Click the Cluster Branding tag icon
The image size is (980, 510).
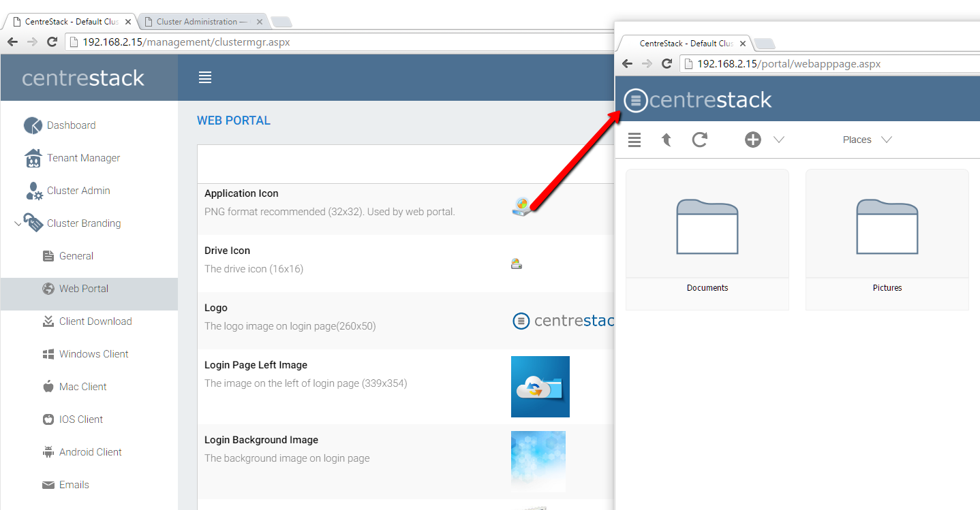[x=33, y=223]
